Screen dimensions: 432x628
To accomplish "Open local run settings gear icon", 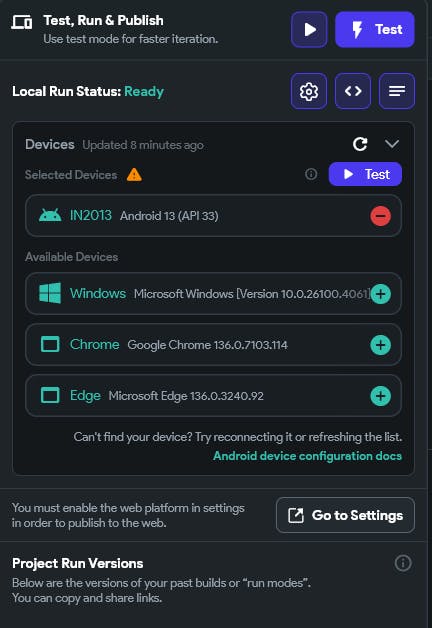I will (x=309, y=91).
